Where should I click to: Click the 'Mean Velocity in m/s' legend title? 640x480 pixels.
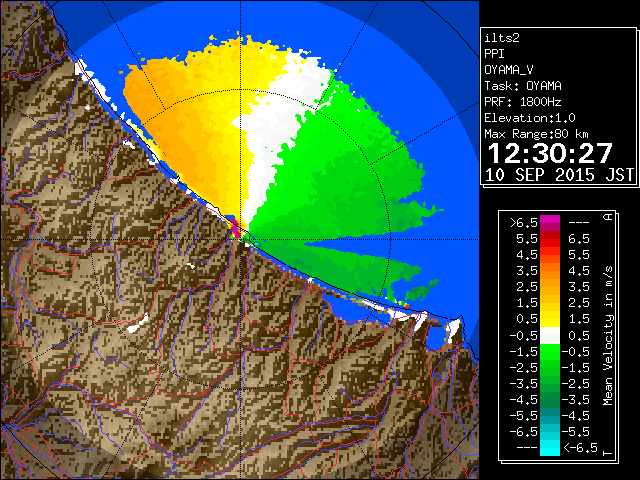608,336
